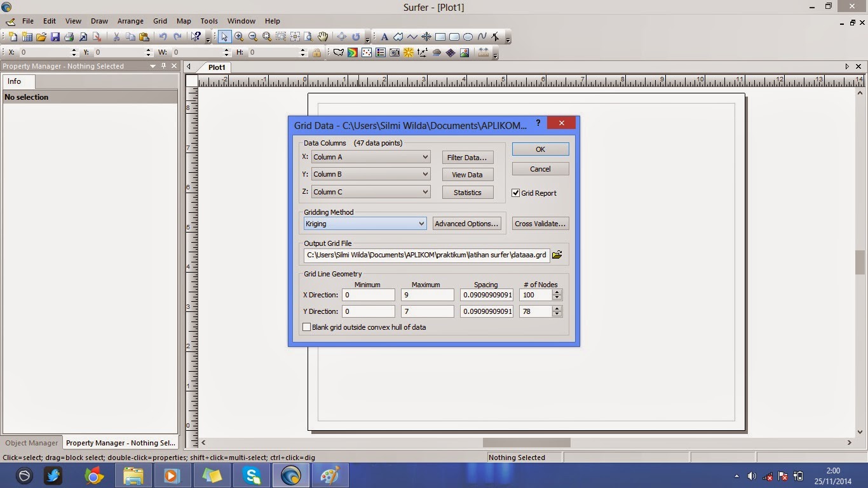Select the Polyline drawing tool
This screenshot has height=488, width=868.
coord(412,37)
